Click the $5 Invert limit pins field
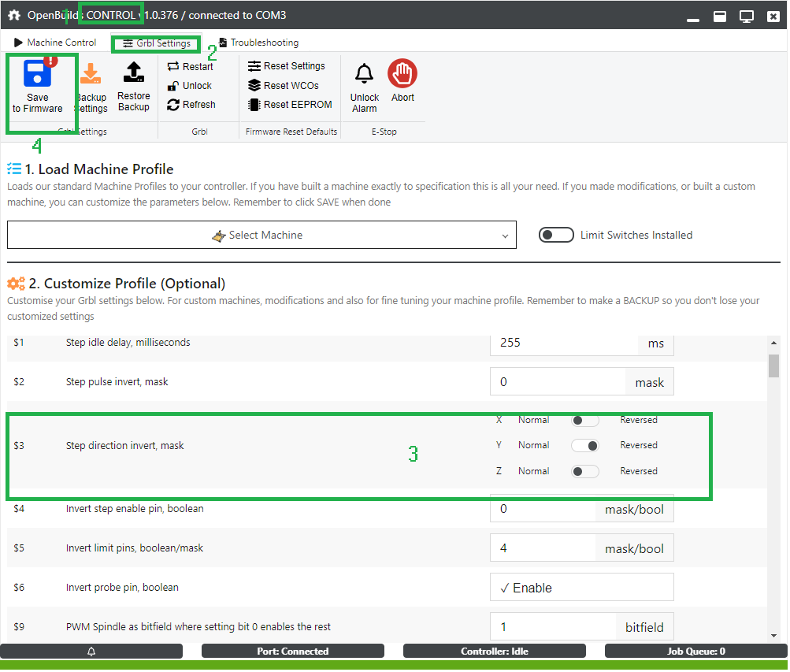Viewport: 790px width, 672px height. tap(543, 548)
